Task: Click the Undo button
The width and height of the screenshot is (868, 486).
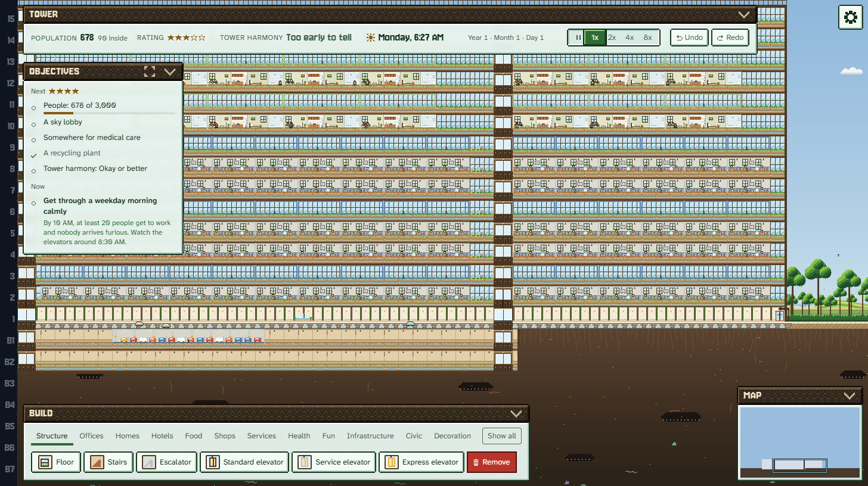Action: [689, 38]
